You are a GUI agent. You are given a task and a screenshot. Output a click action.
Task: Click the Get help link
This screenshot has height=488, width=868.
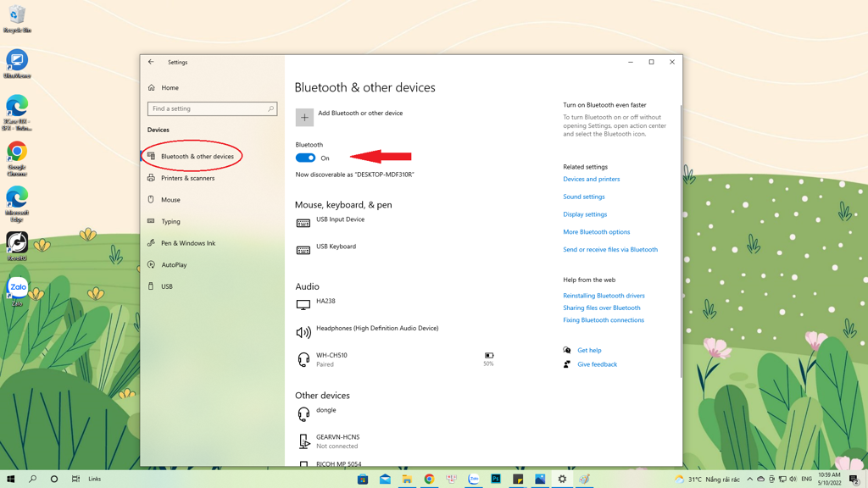pos(589,350)
